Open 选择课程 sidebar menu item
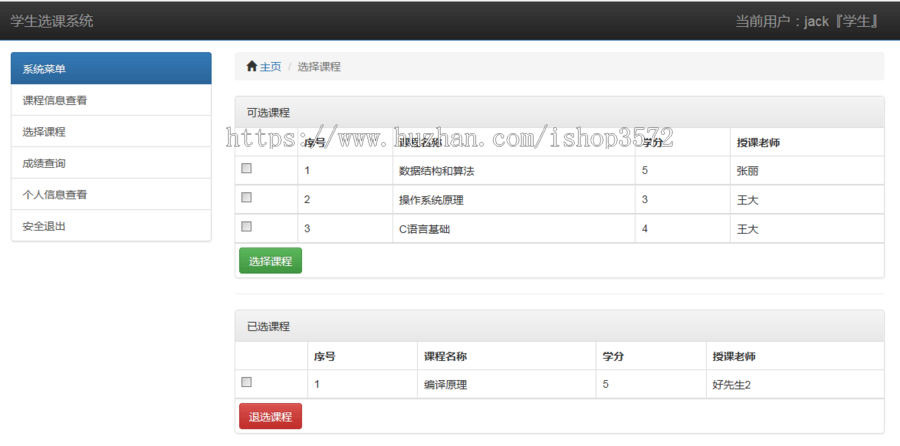The width and height of the screenshot is (900, 446). tap(111, 131)
